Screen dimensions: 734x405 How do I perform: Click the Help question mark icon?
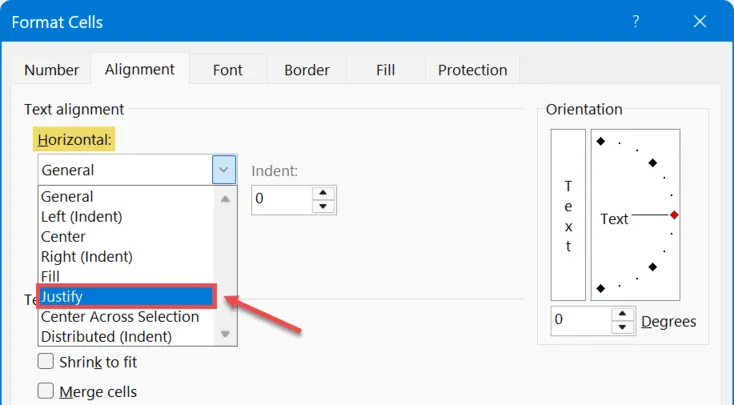[x=636, y=21]
